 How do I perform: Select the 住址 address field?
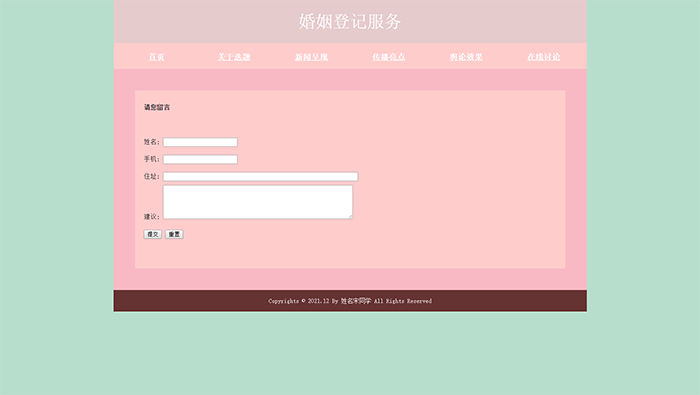pos(261,177)
